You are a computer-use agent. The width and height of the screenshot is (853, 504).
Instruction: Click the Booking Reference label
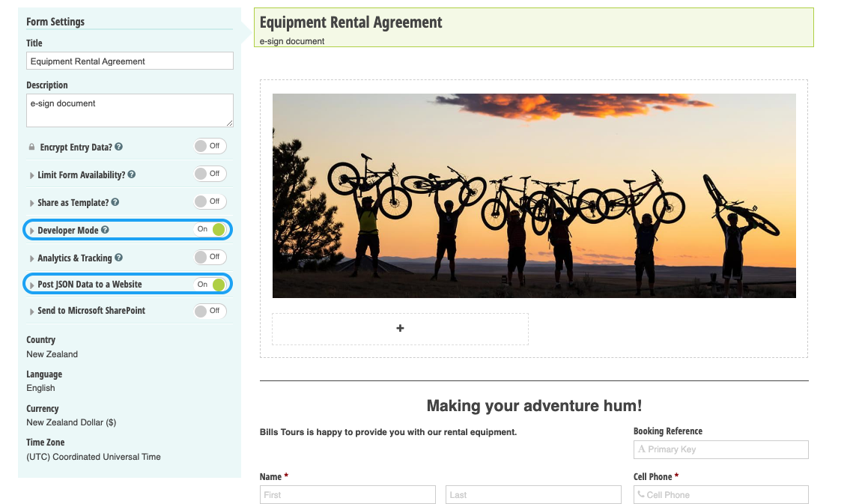click(x=668, y=431)
